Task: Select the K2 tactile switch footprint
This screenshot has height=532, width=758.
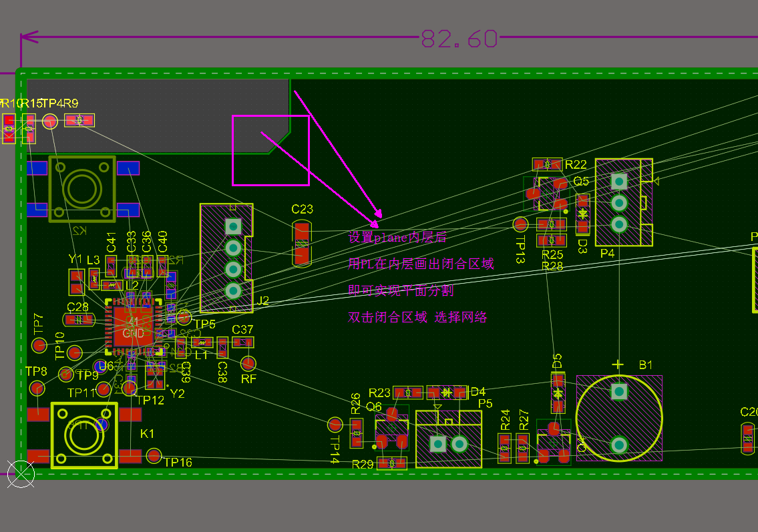Action: click(x=82, y=189)
